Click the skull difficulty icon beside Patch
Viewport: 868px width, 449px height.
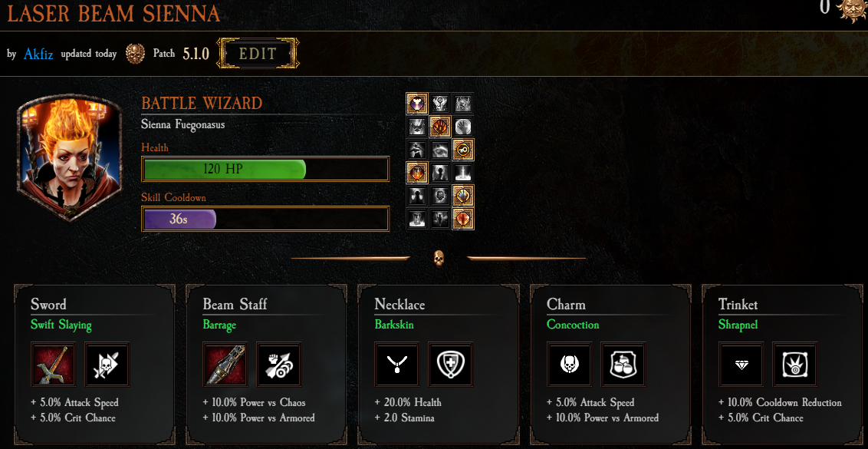[x=135, y=54]
